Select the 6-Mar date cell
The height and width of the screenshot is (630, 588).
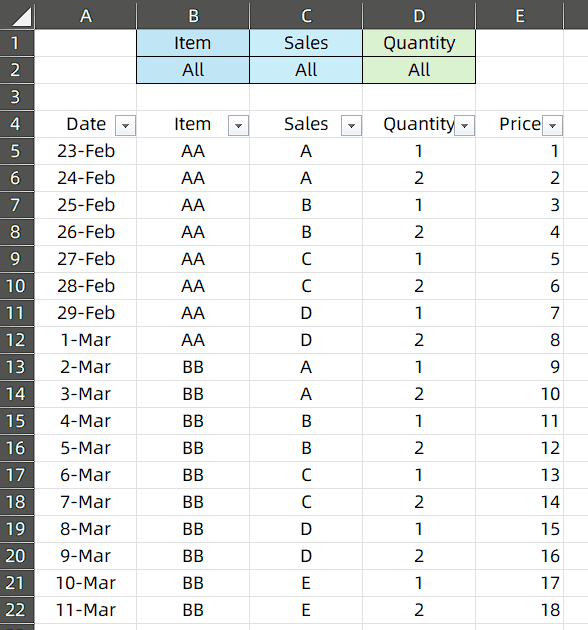(x=86, y=475)
